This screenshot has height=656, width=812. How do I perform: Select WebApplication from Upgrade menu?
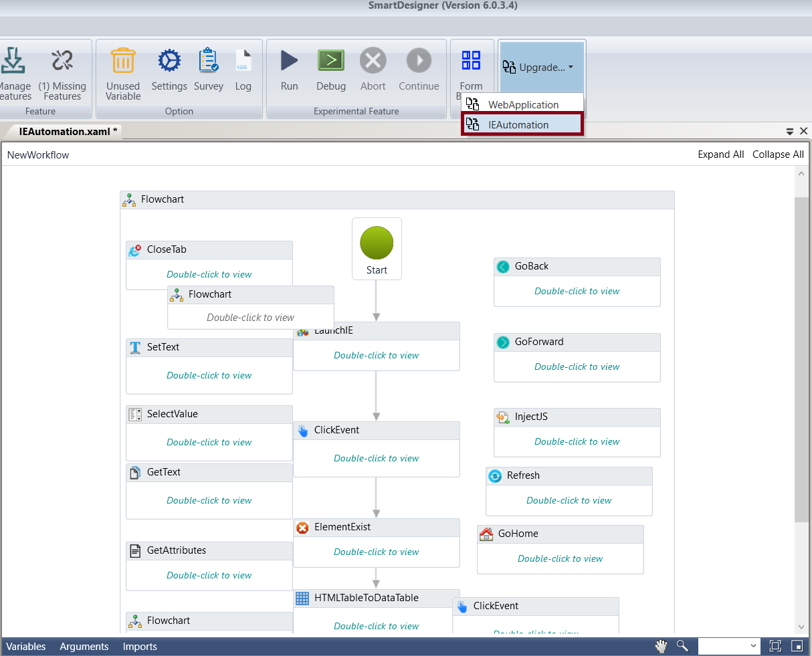[x=522, y=104]
